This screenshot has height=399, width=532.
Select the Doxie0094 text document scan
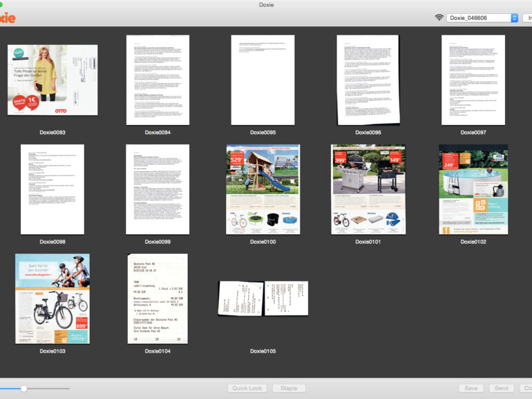click(x=158, y=80)
